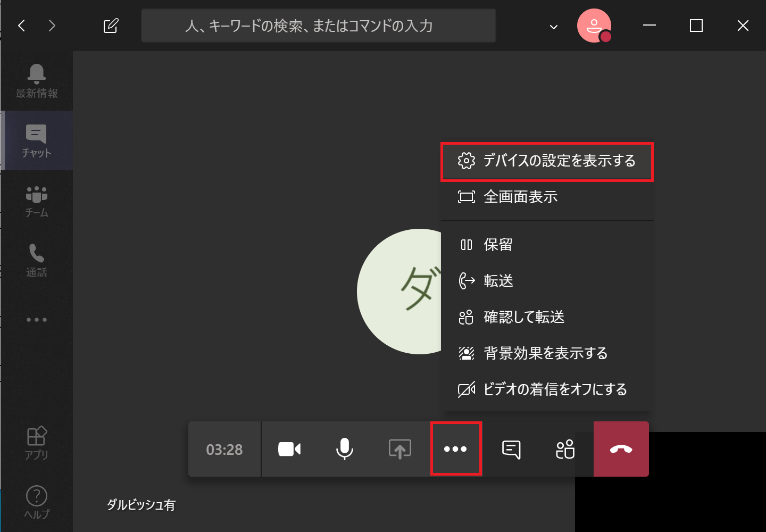
Task: Switch to チャット in the sidebar
Action: pos(37,140)
